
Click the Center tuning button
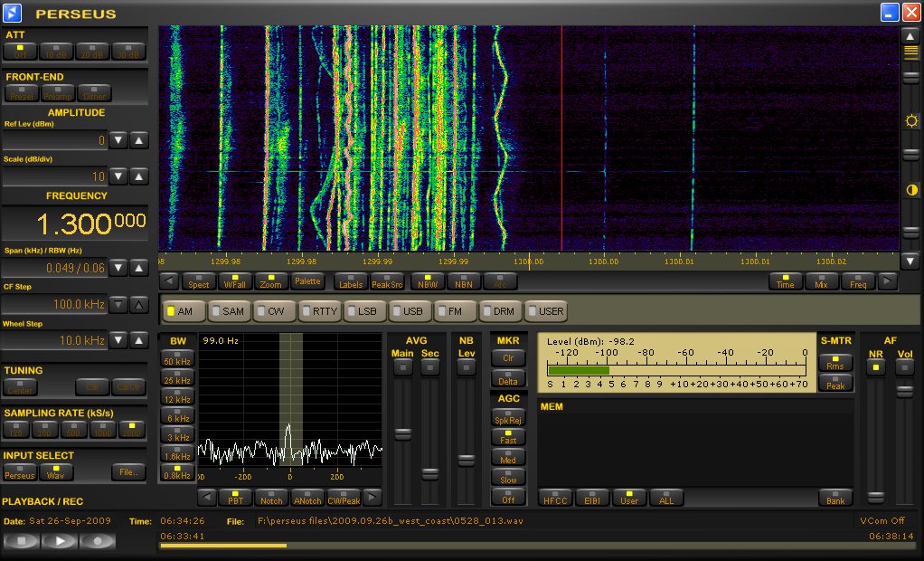(x=20, y=387)
